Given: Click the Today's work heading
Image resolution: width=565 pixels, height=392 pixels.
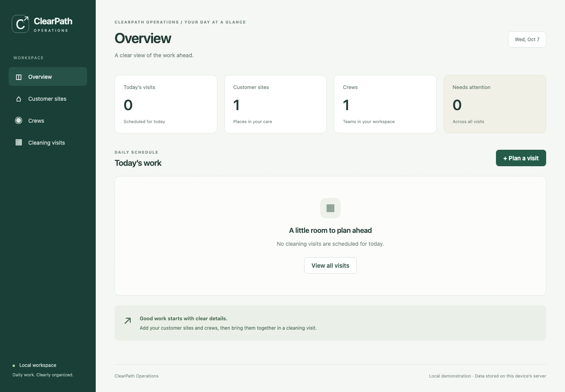Looking at the screenshot, I should [x=138, y=163].
